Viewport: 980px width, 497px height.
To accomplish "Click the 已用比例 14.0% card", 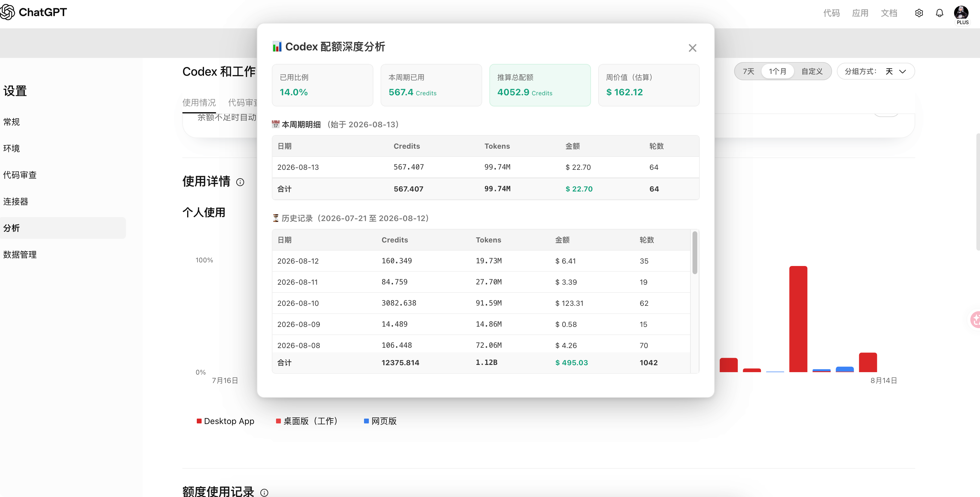I will coord(323,85).
